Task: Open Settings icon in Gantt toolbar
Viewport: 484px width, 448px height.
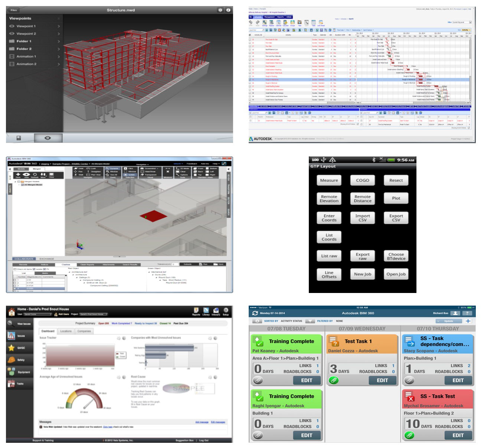Action: click(265, 23)
